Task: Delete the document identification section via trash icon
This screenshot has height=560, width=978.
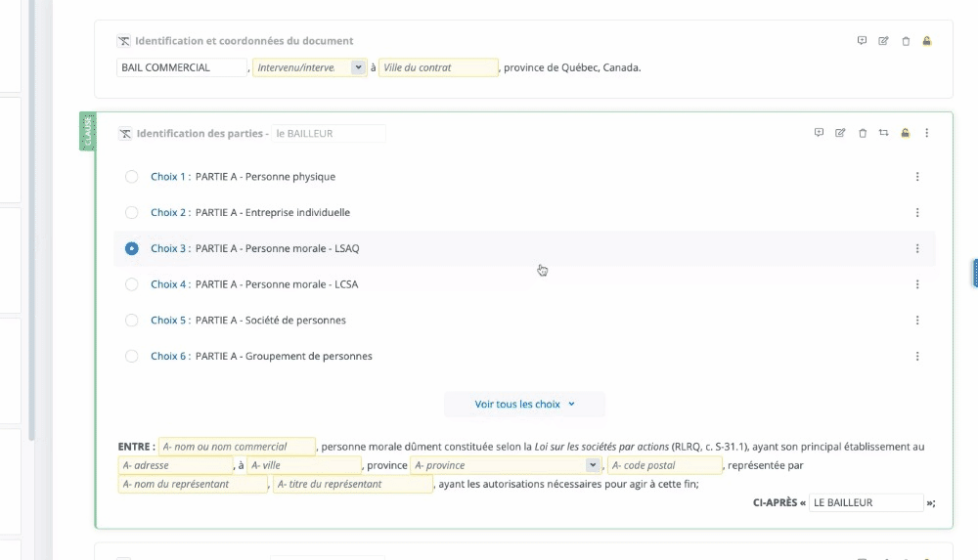Action: pyautogui.click(x=906, y=41)
